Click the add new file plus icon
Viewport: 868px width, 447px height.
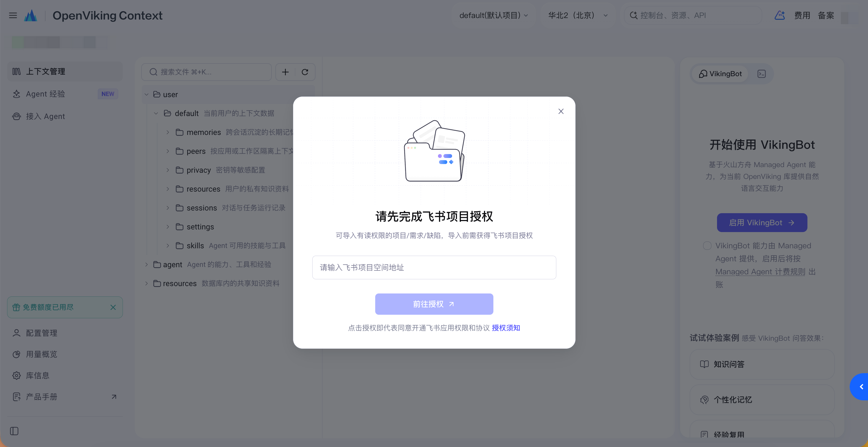click(x=285, y=72)
